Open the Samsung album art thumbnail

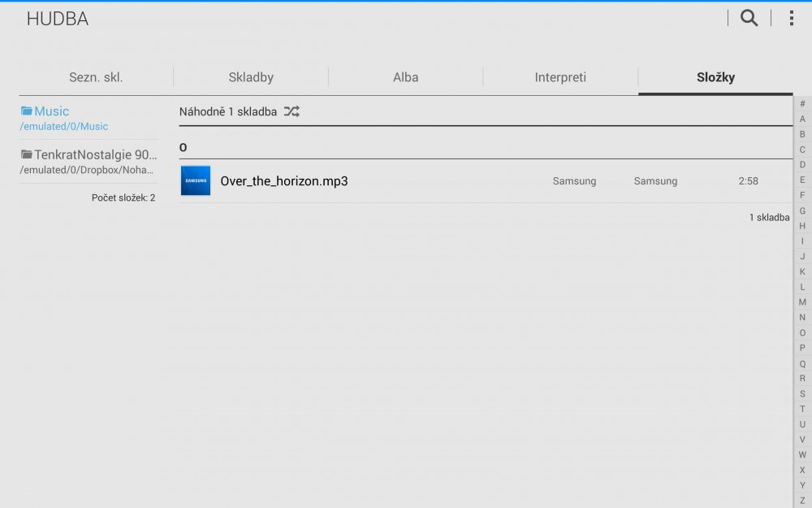[x=195, y=180]
